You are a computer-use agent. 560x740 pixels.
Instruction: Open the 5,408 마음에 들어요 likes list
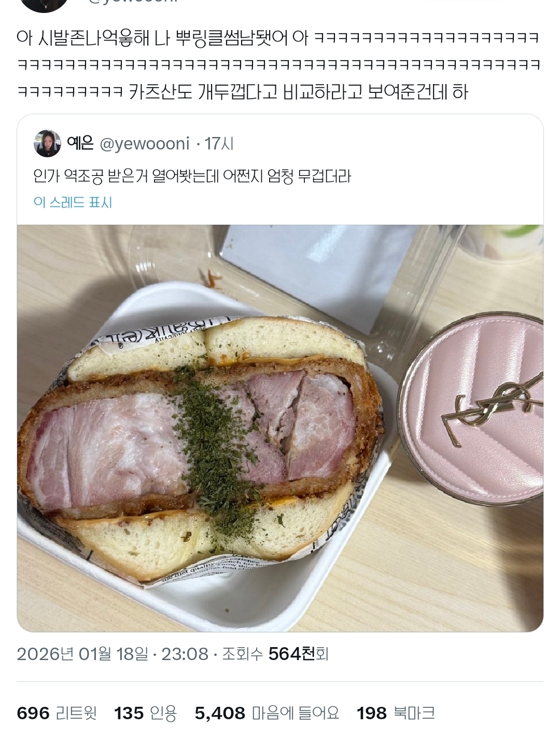coord(267,713)
